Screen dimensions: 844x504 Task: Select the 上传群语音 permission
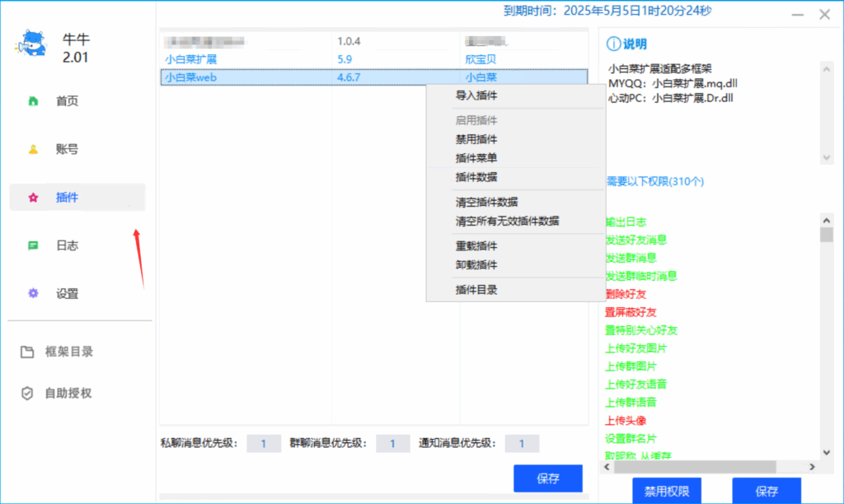tap(631, 403)
